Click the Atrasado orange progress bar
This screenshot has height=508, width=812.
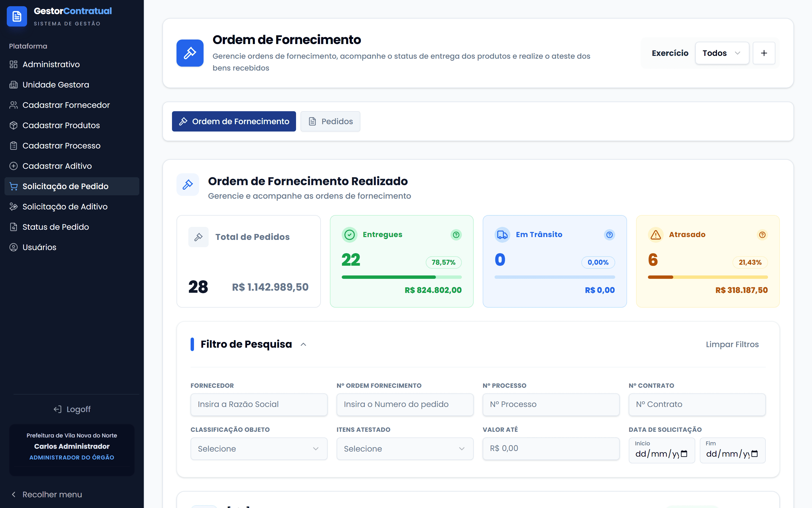[708, 277]
